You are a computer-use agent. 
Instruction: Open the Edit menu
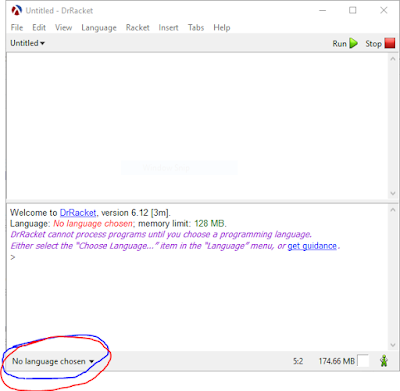(39, 28)
